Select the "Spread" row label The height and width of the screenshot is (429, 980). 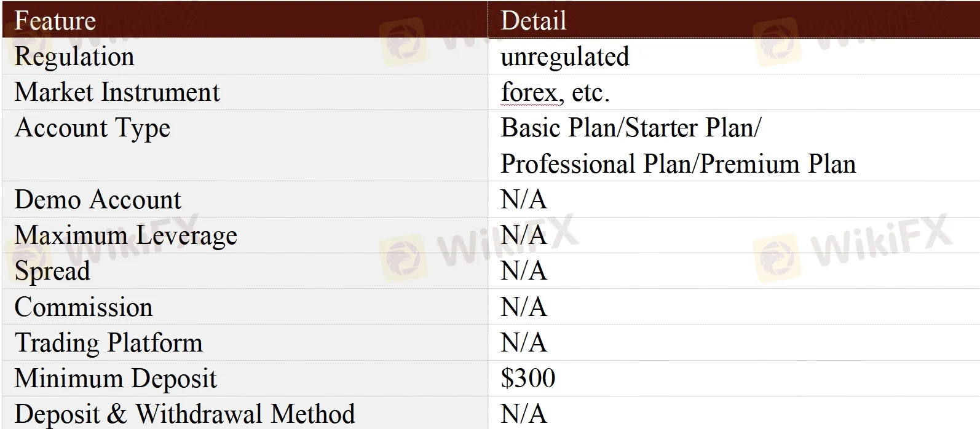tap(52, 271)
